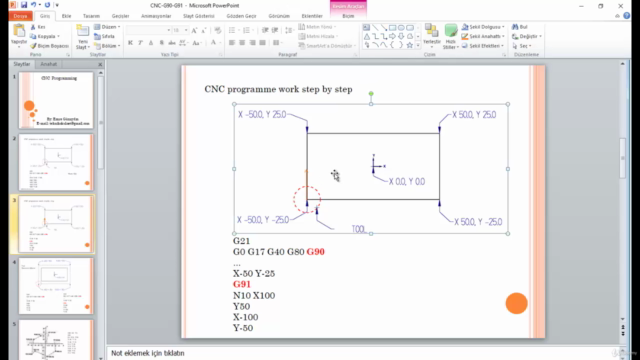Image resolution: width=640 pixels, height=360 pixels.
Task: Select slide 4 thumbnail
Action: click(56, 286)
